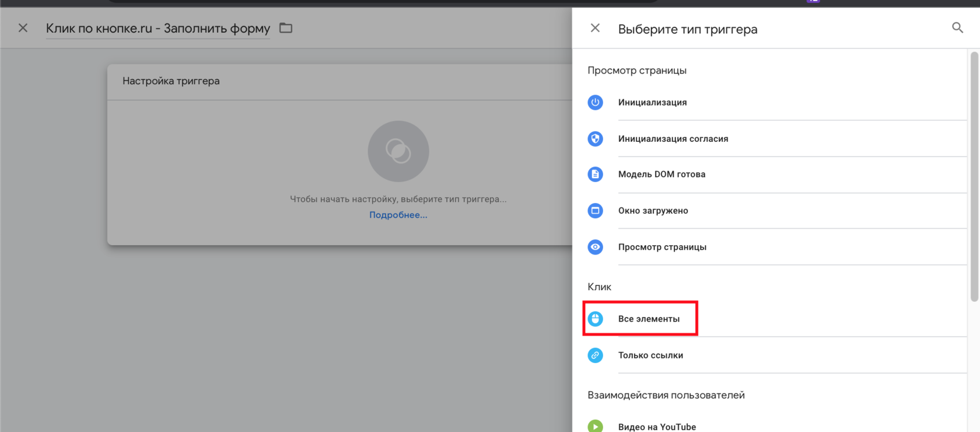This screenshot has width=980, height=432.
Task: Click the Links only chain icon
Action: click(x=595, y=355)
